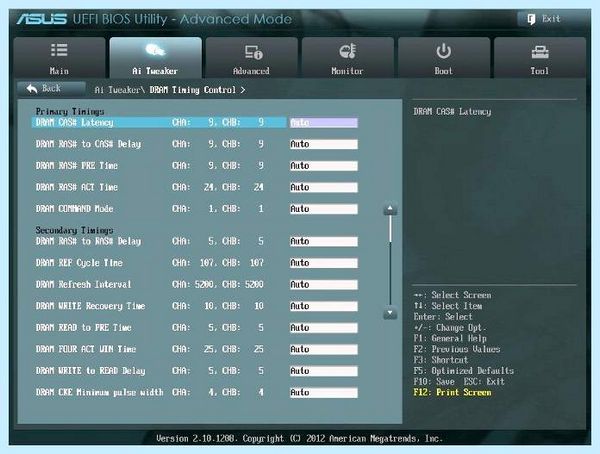Screen dimensions: 600x454
Task: Select the DRAM RAS# to CAS# Delay label
Action: click(88, 144)
